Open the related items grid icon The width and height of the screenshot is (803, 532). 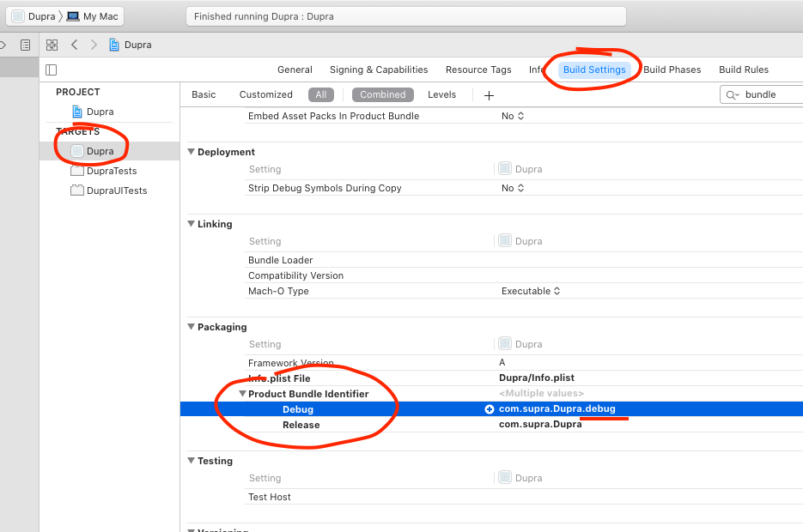pos(52,45)
